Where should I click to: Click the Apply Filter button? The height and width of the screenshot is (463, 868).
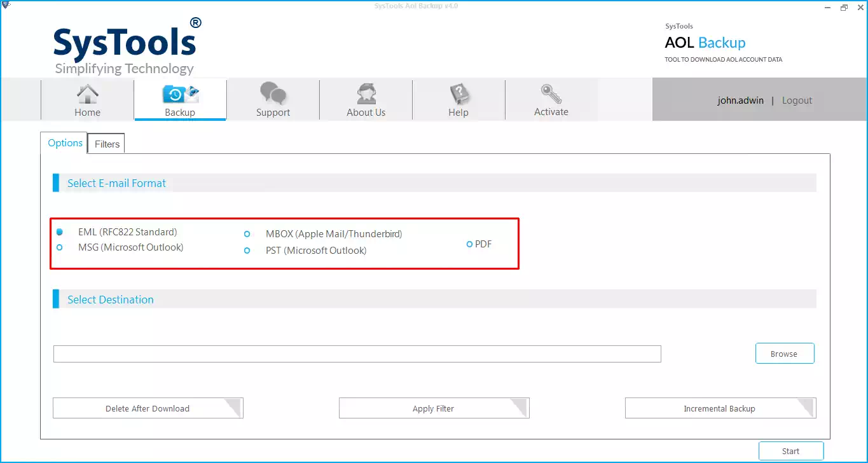pyautogui.click(x=434, y=408)
